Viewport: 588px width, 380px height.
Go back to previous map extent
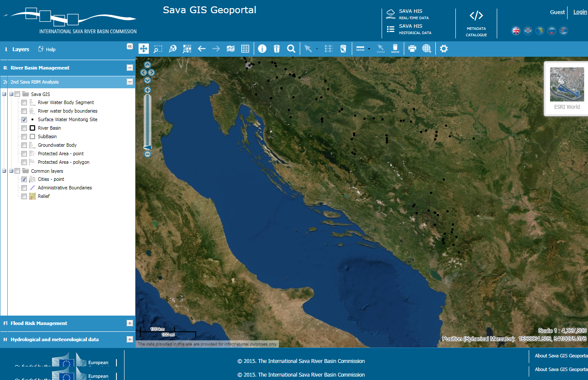coord(202,49)
